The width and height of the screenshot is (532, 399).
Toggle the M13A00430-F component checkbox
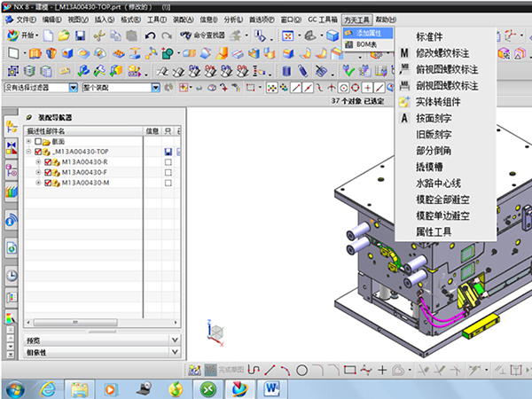point(48,172)
